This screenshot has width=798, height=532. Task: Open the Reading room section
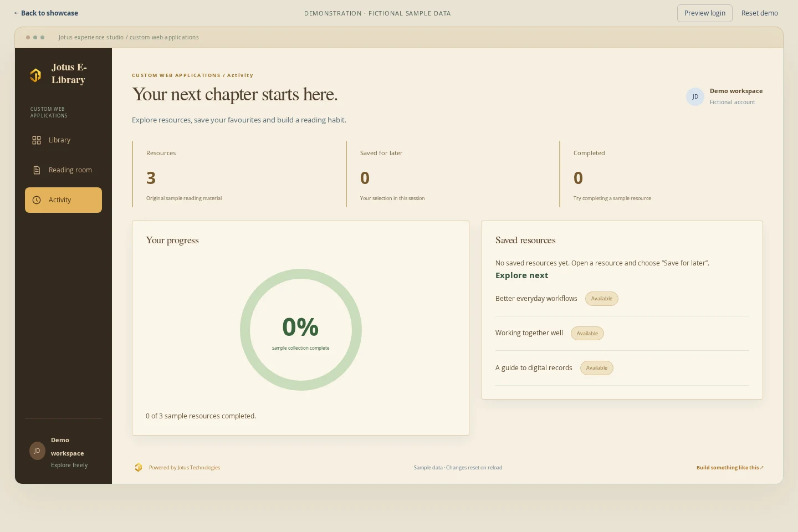[63, 170]
